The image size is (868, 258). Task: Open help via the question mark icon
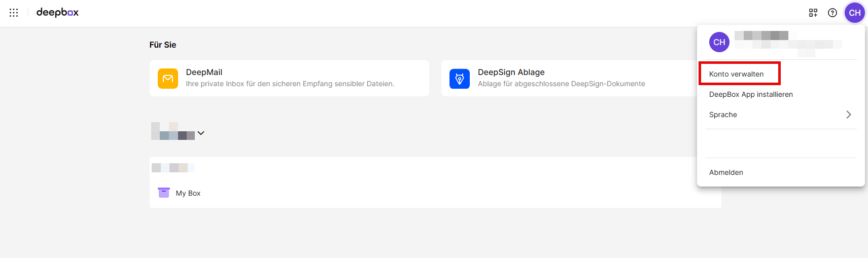tap(832, 13)
